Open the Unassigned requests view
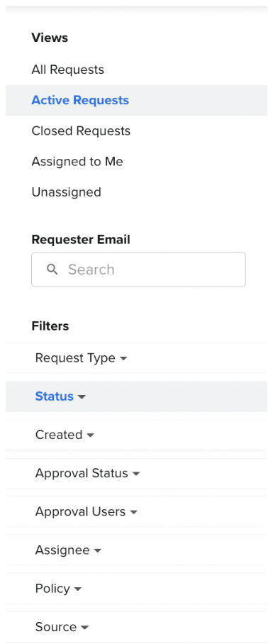268x644 pixels. 66,191
